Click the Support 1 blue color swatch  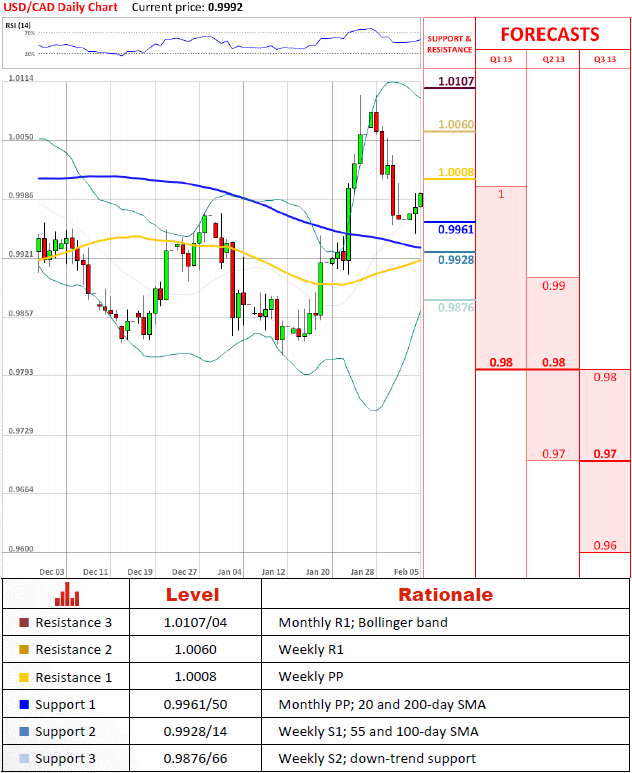[24, 704]
